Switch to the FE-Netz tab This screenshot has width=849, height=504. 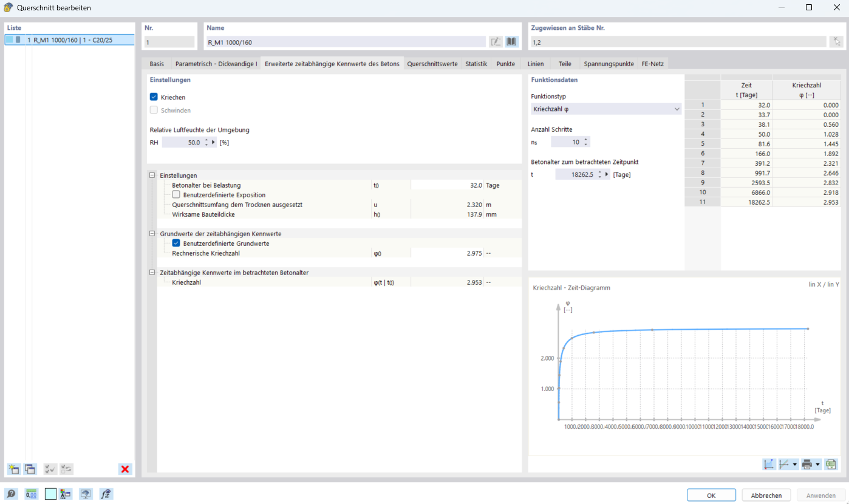coord(653,64)
